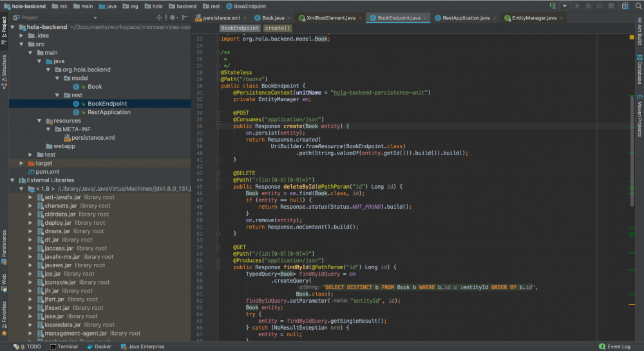Click the yellow warning marker in editor stripe
This screenshot has height=351, width=644.
(x=632, y=38)
